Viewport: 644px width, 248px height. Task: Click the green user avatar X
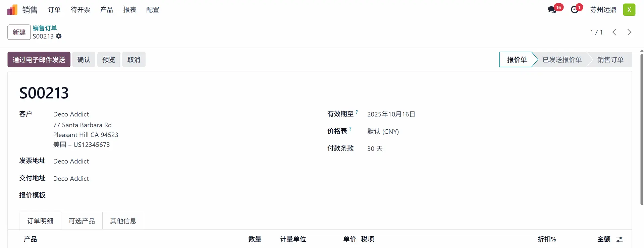629,10
